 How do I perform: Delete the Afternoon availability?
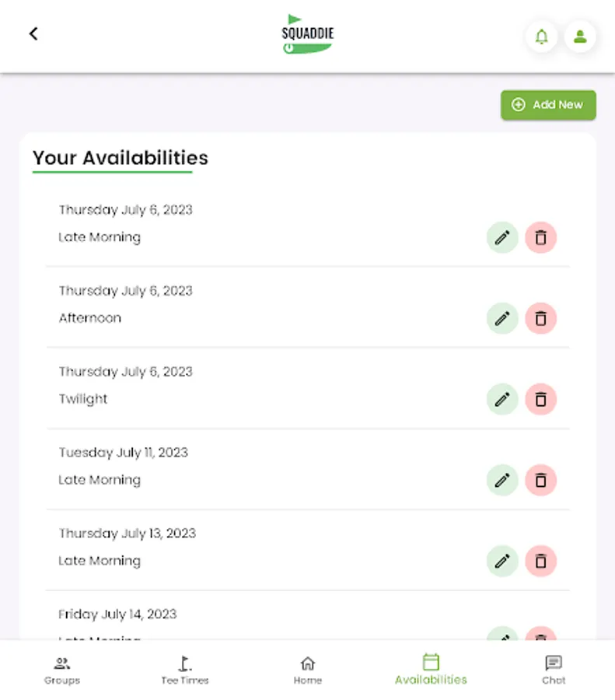pyautogui.click(x=541, y=318)
